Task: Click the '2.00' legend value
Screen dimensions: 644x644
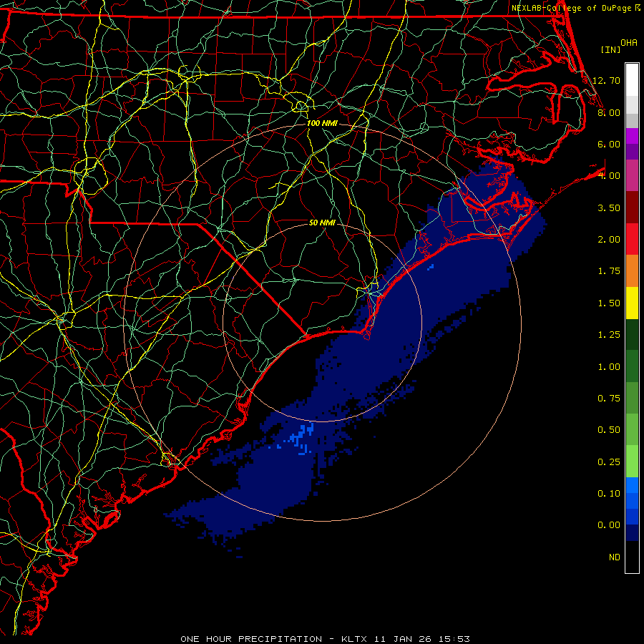Action: 609,240
